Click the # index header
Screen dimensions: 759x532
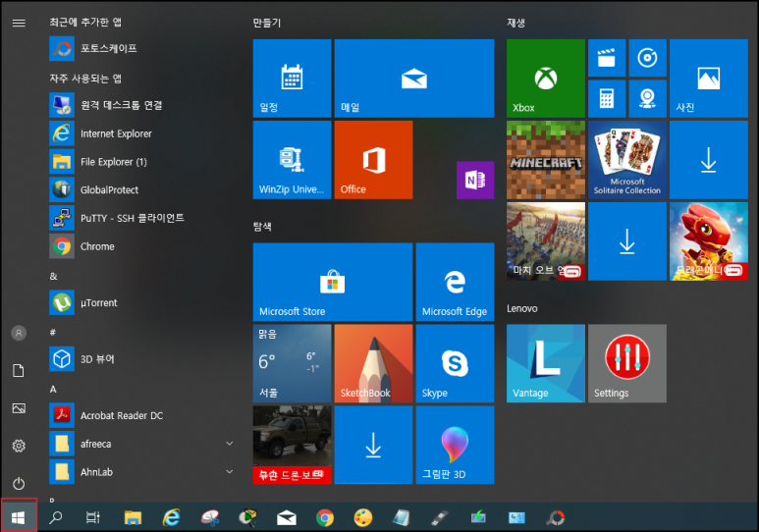53,333
